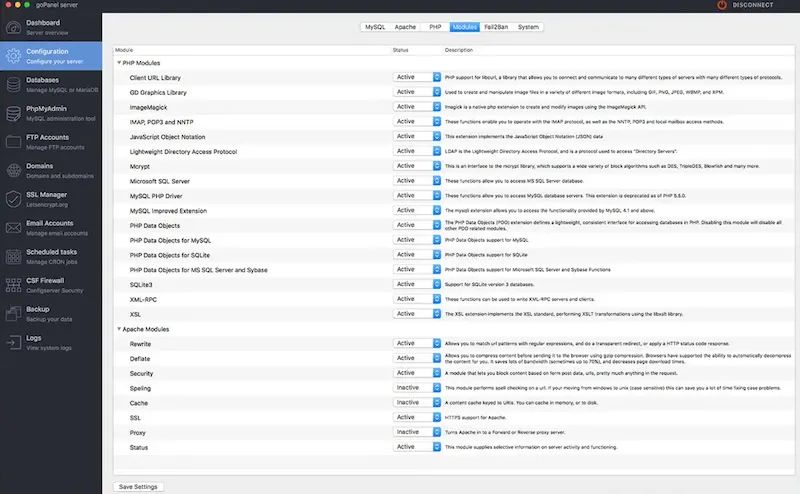Open the Backup icon

click(14, 313)
